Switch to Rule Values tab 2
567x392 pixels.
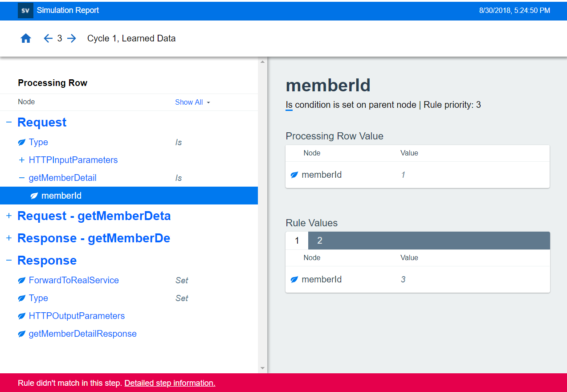pyautogui.click(x=319, y=241)
